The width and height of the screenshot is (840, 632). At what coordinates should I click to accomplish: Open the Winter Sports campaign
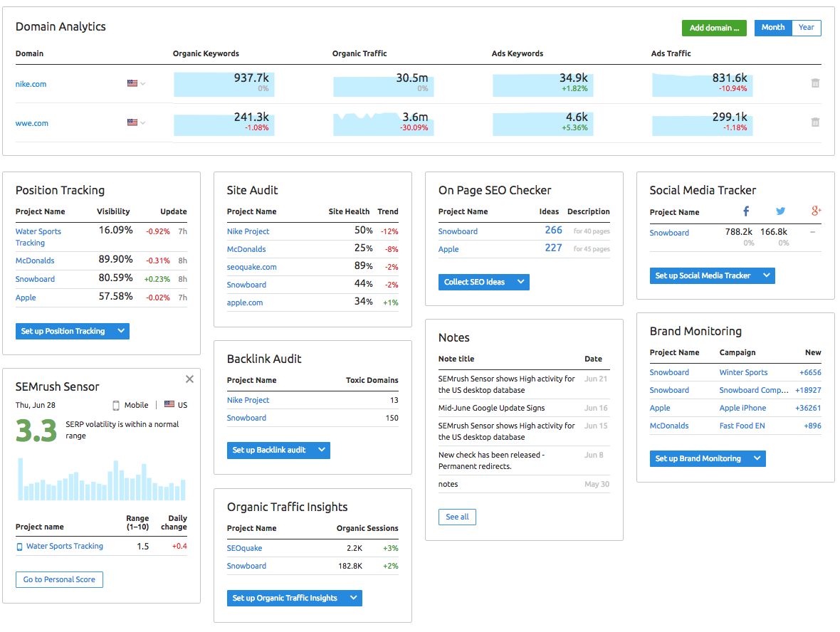(743, 372)
